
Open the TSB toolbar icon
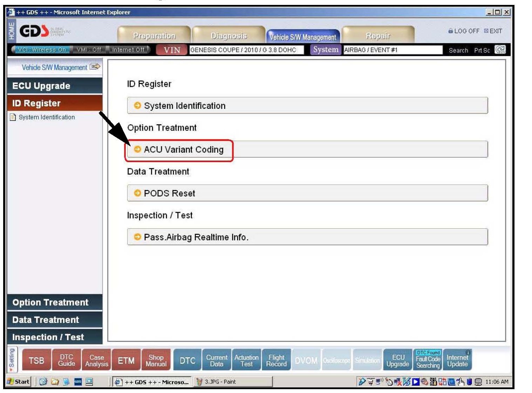click(x=36, y=360)
